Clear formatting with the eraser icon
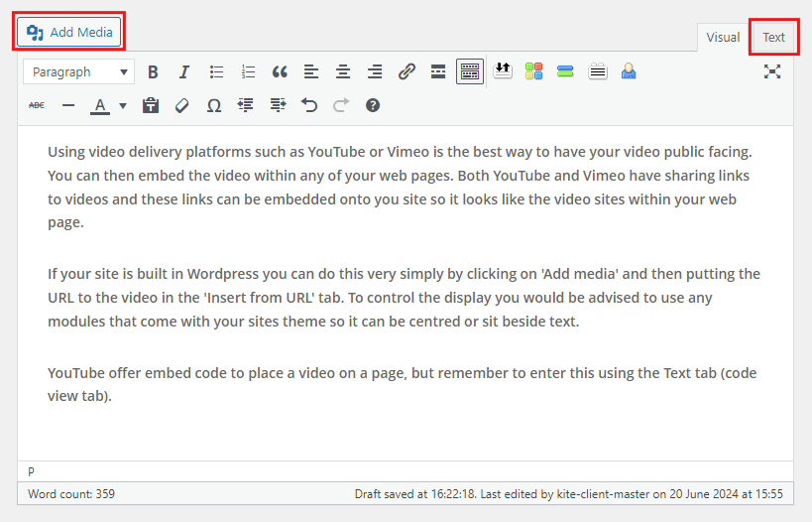 click(181, 106)
